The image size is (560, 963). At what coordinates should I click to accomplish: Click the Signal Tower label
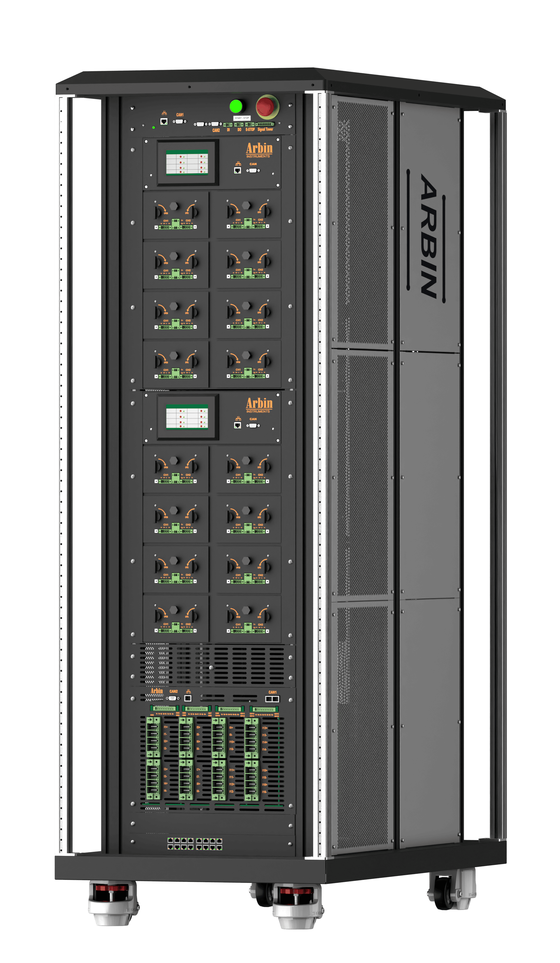(265, 130)
